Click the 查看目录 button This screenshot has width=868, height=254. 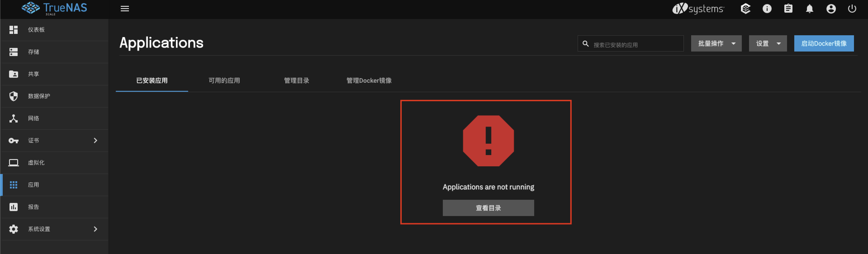[x=488, y=208]
